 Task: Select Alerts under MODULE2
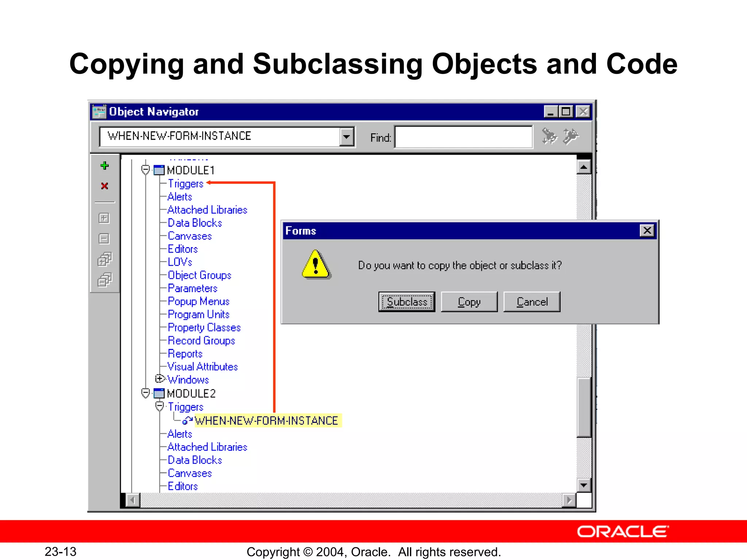point(180,434)
